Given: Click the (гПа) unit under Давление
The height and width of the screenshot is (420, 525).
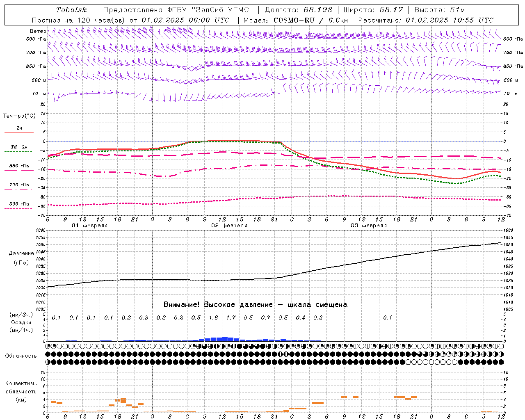Looking at the screenshot, I should (21, 262).
